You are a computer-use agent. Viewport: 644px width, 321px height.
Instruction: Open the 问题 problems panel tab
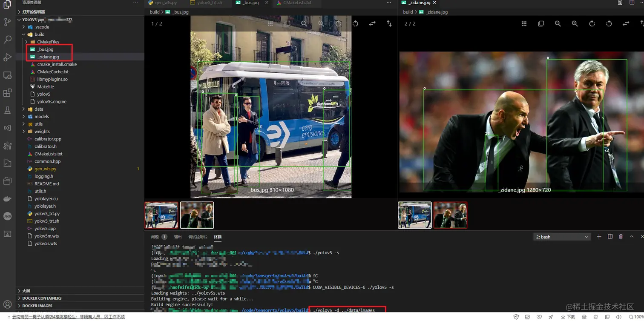pos(158,237)
